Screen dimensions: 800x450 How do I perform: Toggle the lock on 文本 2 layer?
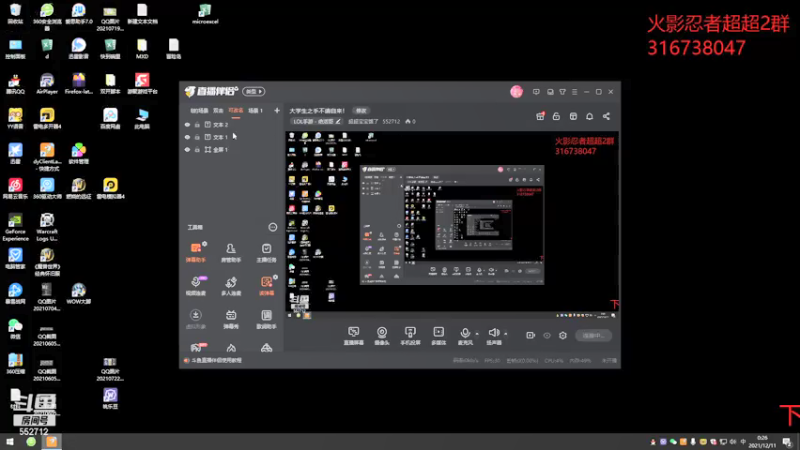pyautogui.click(x=197, y=124)
